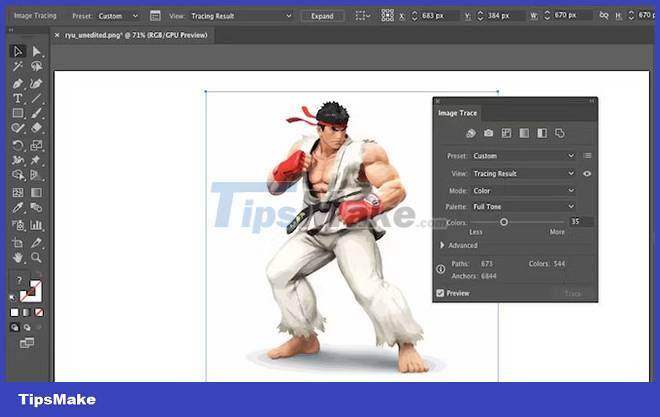Uncheck the Preview checkbox
The width and height of the screenshot is (660, 417).
pyautogui.click(x=440, y=293)
